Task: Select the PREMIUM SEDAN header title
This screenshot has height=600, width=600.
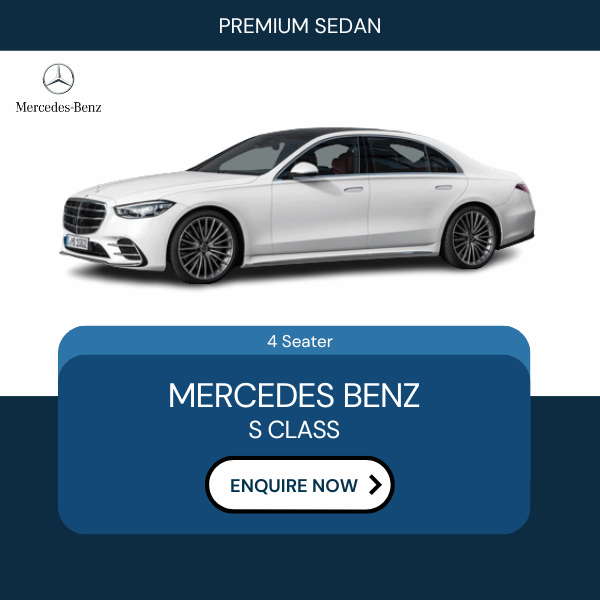Action: [x=300, y=26]
